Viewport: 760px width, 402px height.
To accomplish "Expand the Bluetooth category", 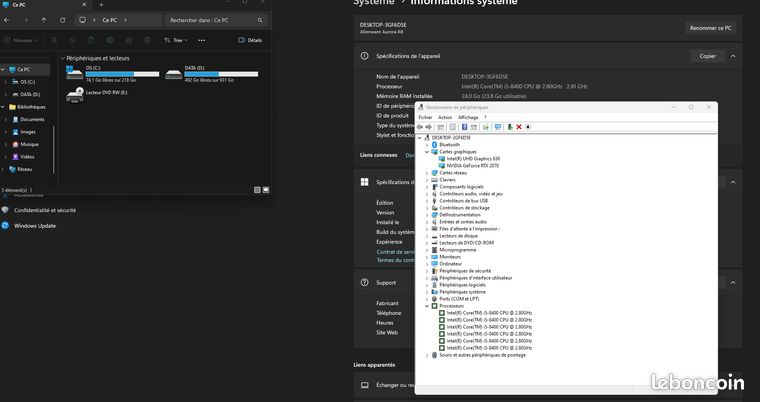I will (427, 145).
